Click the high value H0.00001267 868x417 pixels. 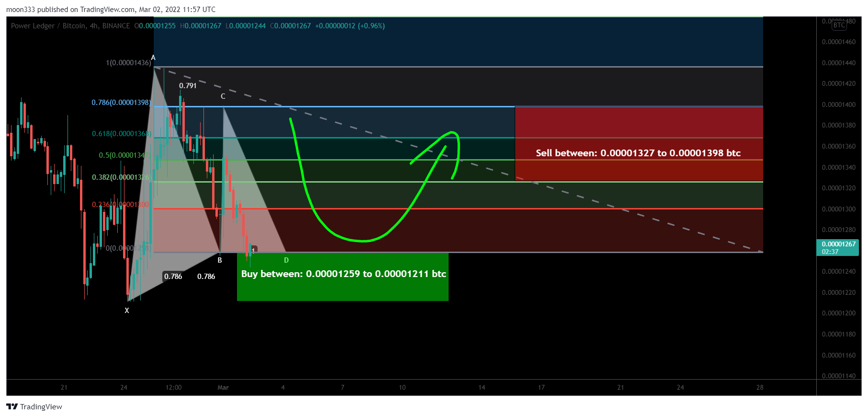(201, 26)
